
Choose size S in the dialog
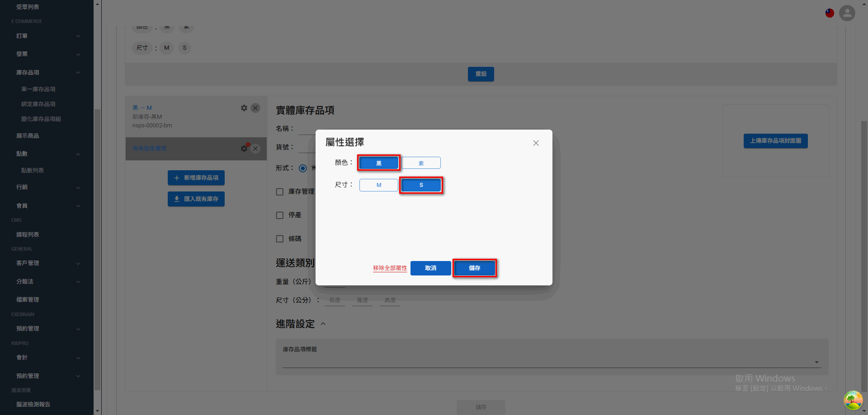[421, 185]
